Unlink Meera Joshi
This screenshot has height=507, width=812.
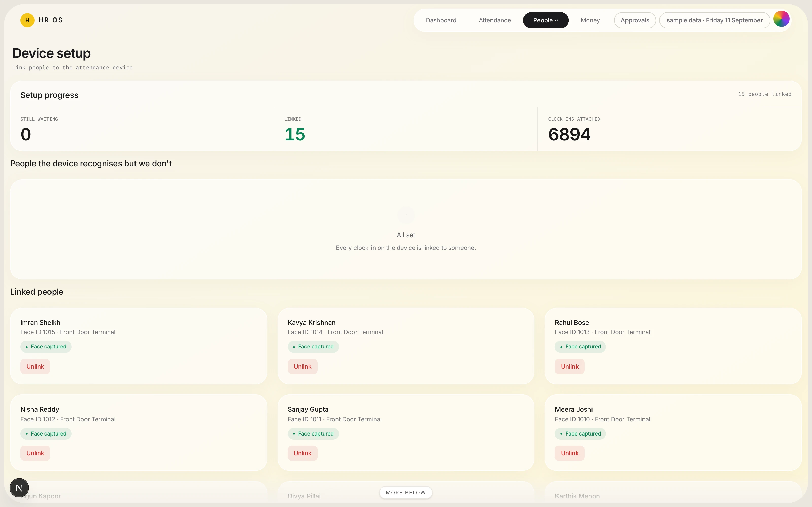(x=569, y=453)
